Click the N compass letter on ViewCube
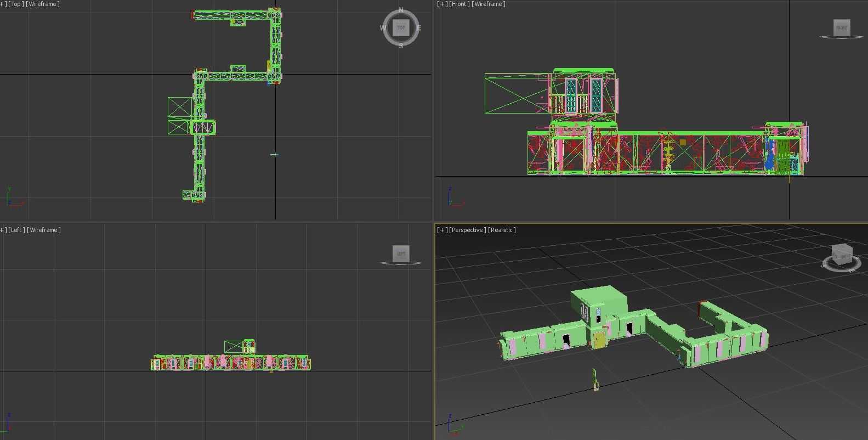The height and width of the screenshot is (440, 868). pos(401,10)
